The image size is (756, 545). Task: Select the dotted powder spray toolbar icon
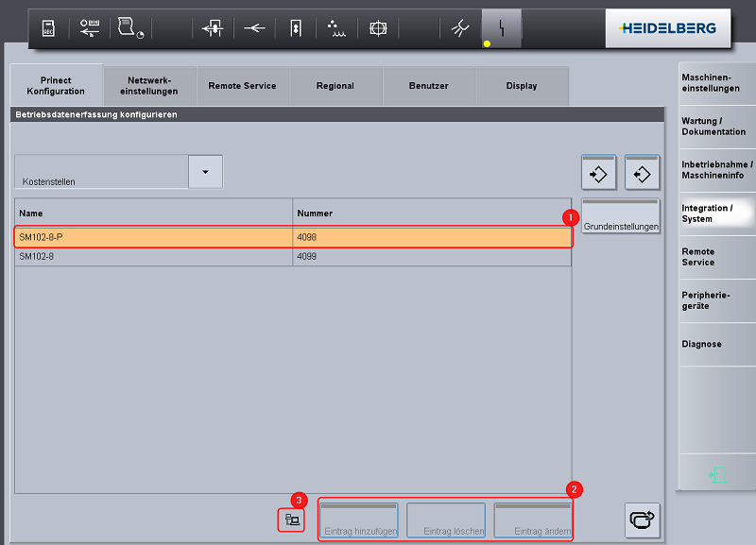tap(335, 28)
